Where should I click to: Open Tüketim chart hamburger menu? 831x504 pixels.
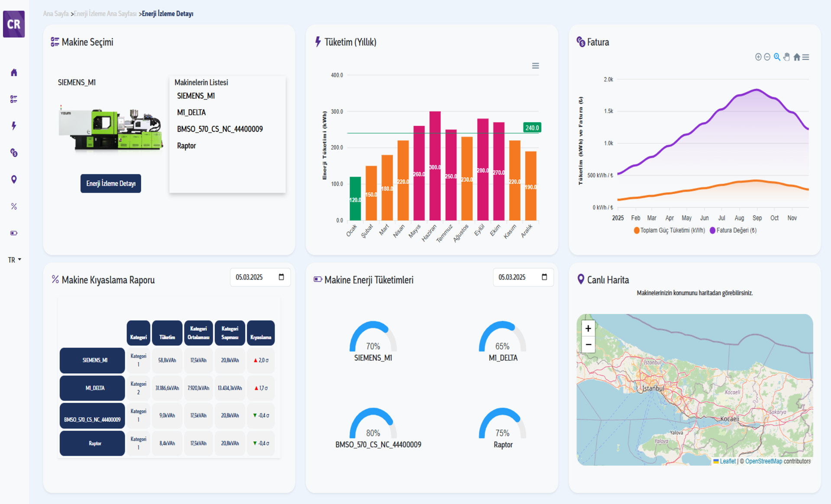(x=535, y=66)
